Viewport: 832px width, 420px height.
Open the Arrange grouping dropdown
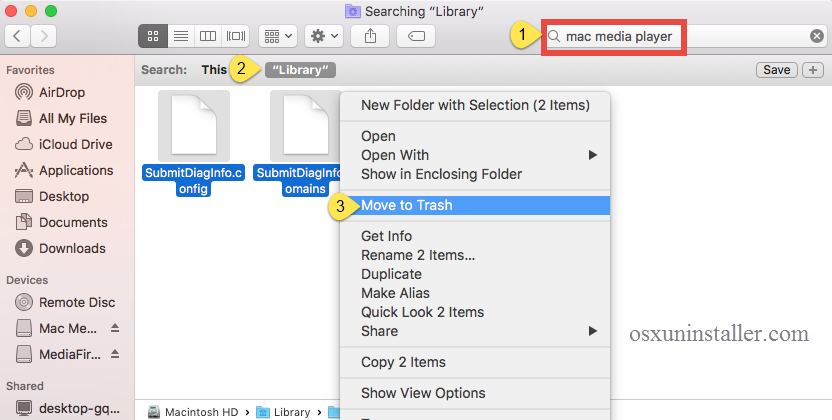coord(277,36)
